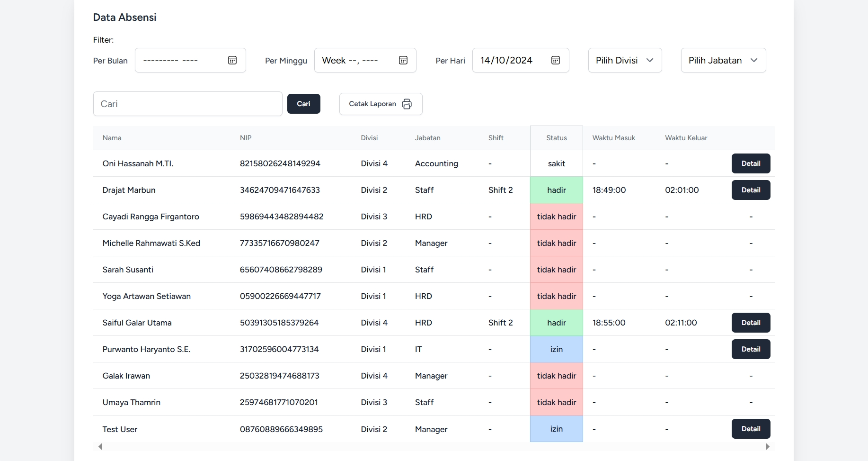Click the Cari search button
This screenshot has width=868, height=461.
[303, 104]
